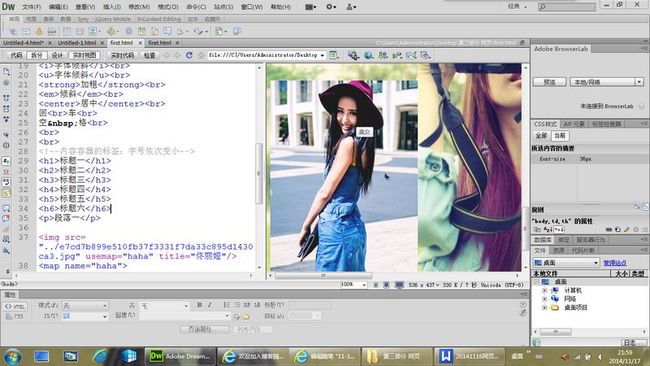650x366 pixels.
Task: Click the point-to-file target icon beside link field
Action: 236,316
